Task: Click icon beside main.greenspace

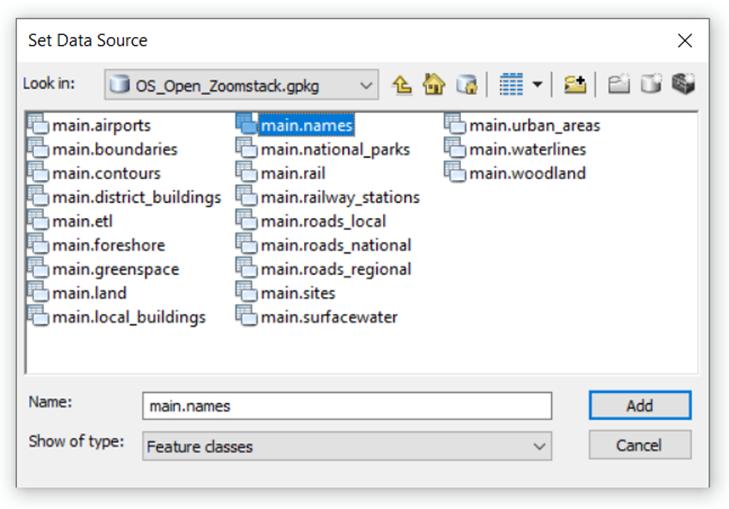Action: tap(38, 268)
